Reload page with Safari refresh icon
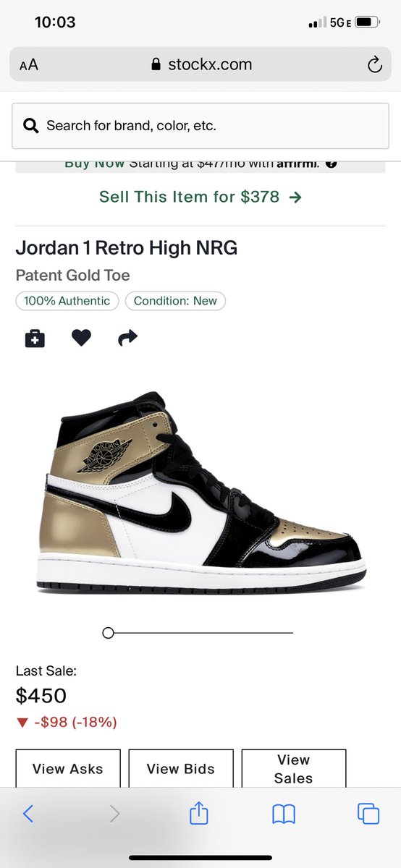Image resolution: width=401 pixels, height=868 pixels. tap(374, 65)
